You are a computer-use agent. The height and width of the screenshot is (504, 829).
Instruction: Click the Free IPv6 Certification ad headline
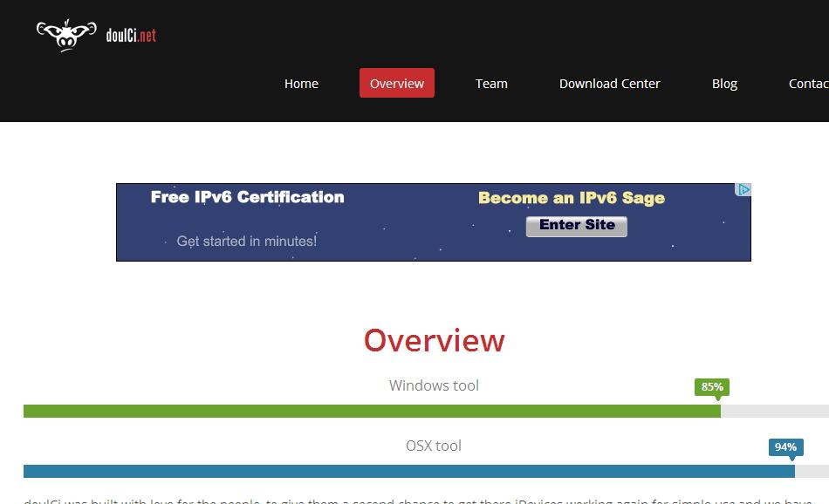[x=248, y=197]
